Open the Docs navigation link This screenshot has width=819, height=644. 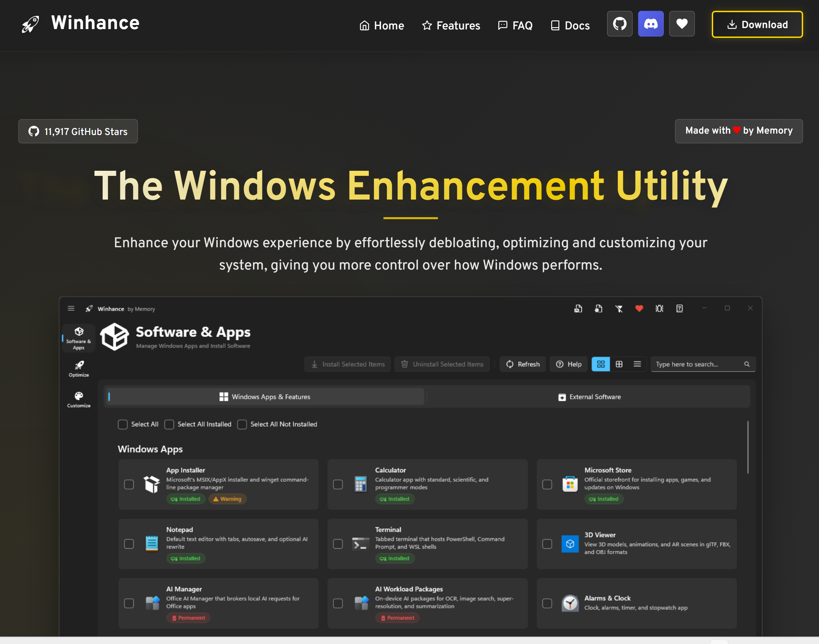click(570, 25)
